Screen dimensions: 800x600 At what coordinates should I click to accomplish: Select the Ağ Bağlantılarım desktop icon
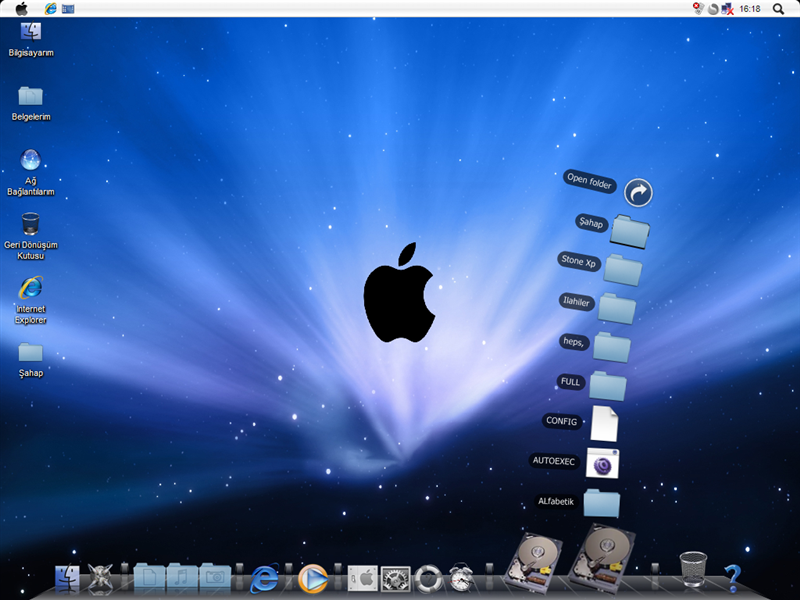(31, 172)
